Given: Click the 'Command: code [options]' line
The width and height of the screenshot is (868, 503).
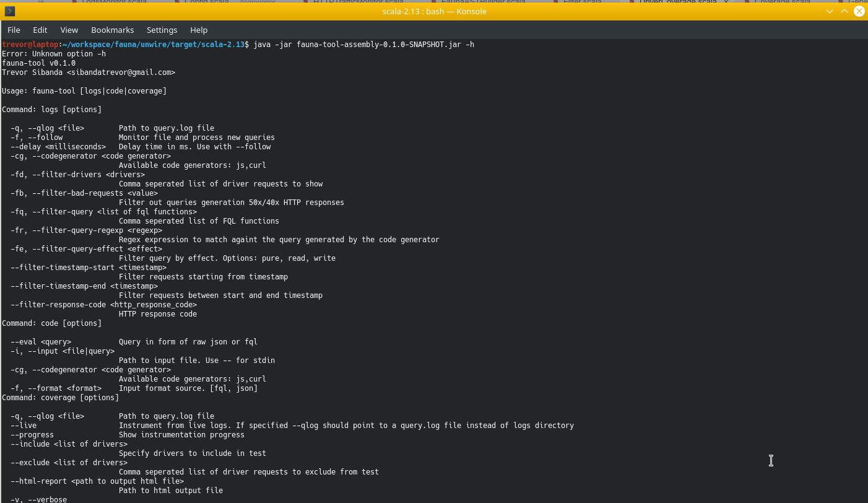Looking at the screenshot, I should 52,323.
